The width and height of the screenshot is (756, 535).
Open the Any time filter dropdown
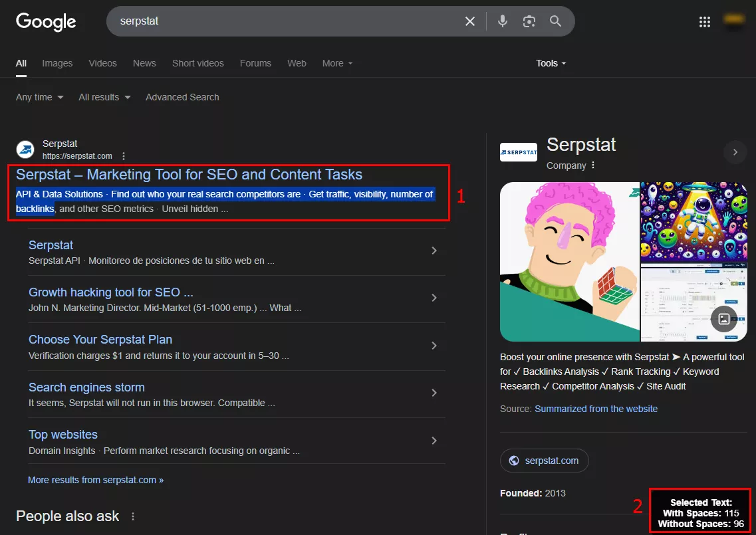tap(39, 97)
